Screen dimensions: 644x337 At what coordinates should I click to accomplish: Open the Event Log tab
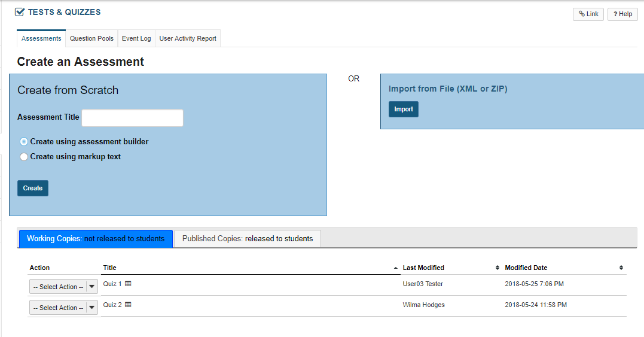click(x=136, y=38)
